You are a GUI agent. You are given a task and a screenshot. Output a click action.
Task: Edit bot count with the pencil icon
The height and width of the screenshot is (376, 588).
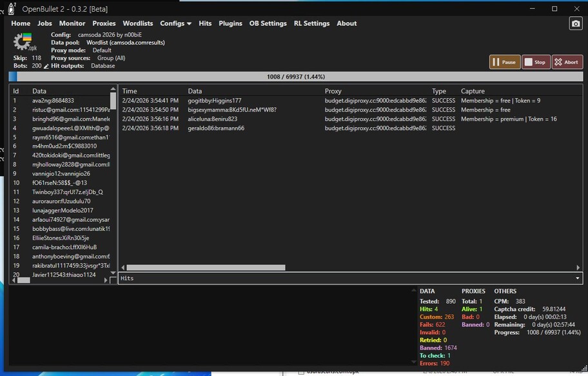(46, 66)
